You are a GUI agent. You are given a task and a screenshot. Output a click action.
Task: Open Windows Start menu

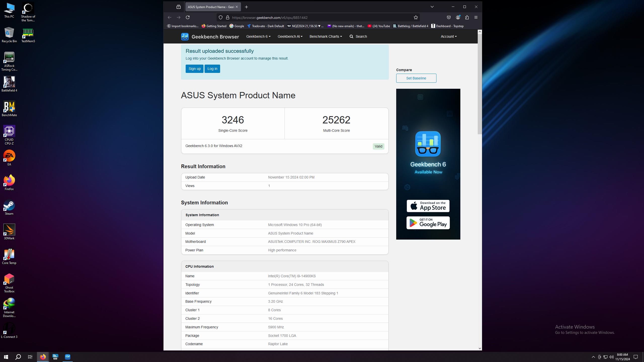point(6,357)
